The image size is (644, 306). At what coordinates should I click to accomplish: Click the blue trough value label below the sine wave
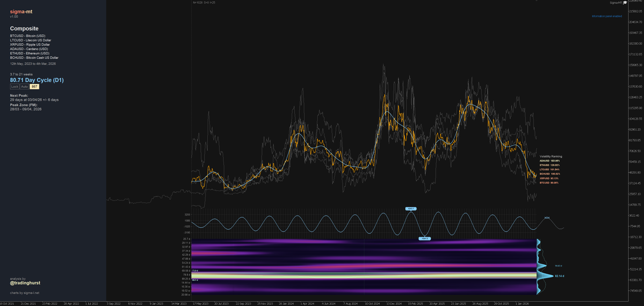[x=424, y=238]
